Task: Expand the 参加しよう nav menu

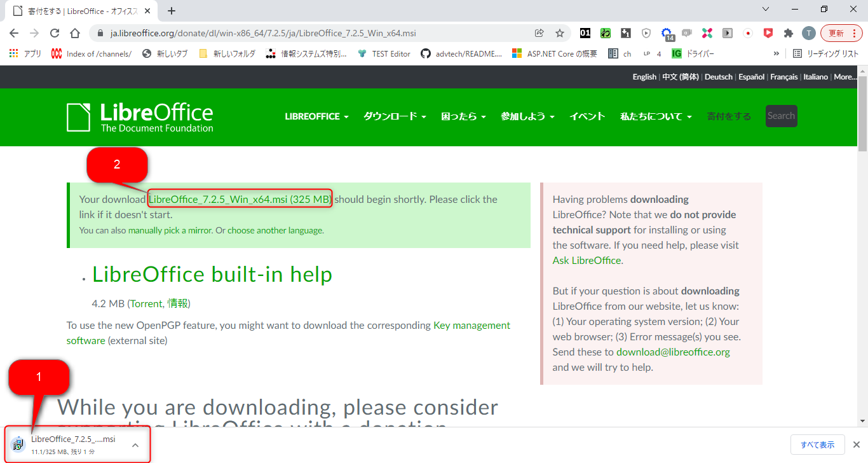Action: [527, 116]
